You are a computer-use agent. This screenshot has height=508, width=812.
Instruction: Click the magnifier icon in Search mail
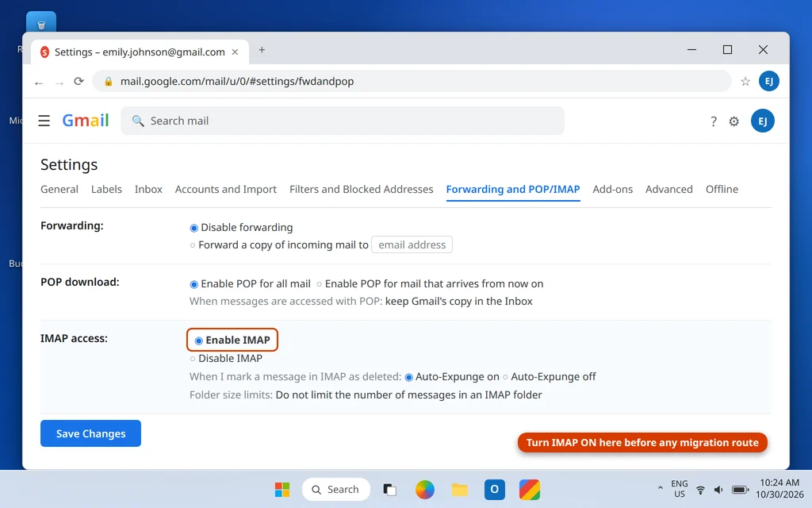pos(138,121)
